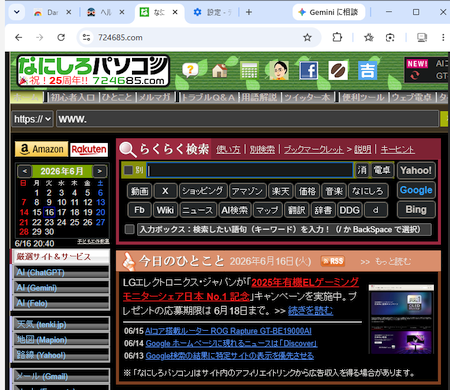Open the 06/15 AIコア搭載ルーター article link
This screenshot has height=390, width=450.
coord(228,331)
